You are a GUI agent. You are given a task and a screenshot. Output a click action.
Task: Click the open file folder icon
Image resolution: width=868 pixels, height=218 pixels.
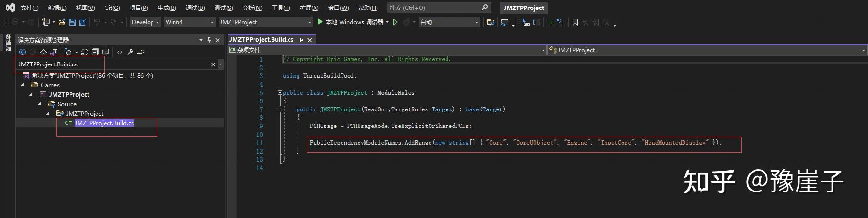[x=62, y=22]
